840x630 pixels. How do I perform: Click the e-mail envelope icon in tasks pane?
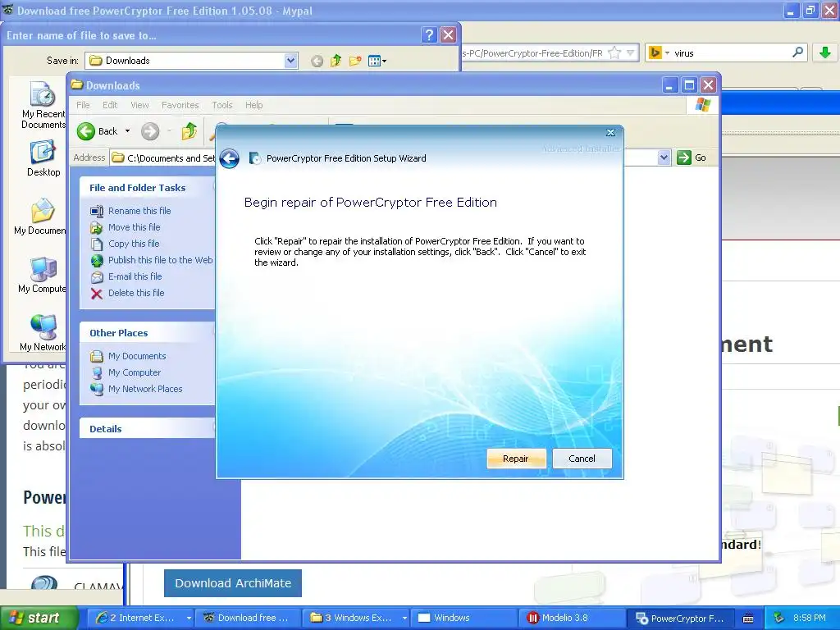(97, 277)
